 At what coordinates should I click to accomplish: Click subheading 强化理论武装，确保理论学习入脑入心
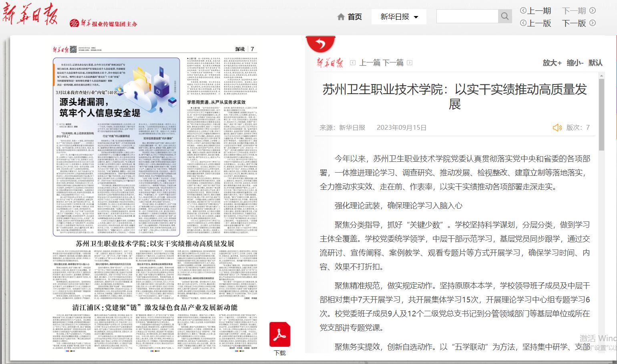tap(398, 205)
